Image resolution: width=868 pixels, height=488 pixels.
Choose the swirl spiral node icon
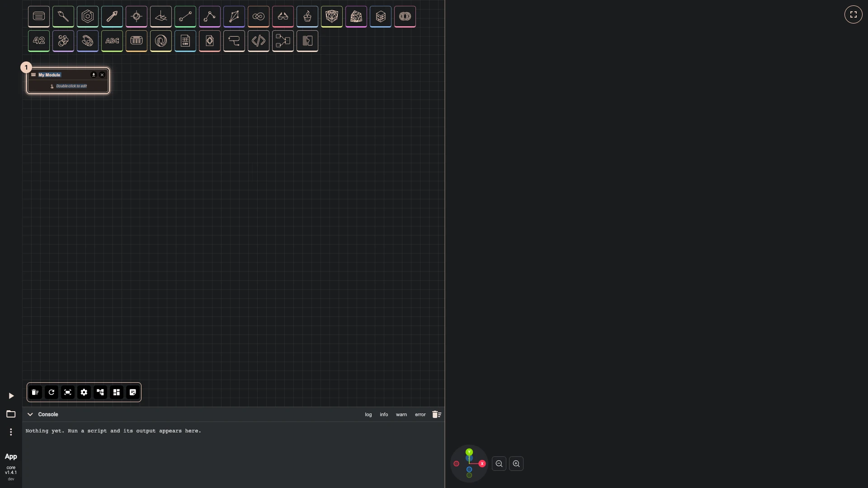pos(161,41)
